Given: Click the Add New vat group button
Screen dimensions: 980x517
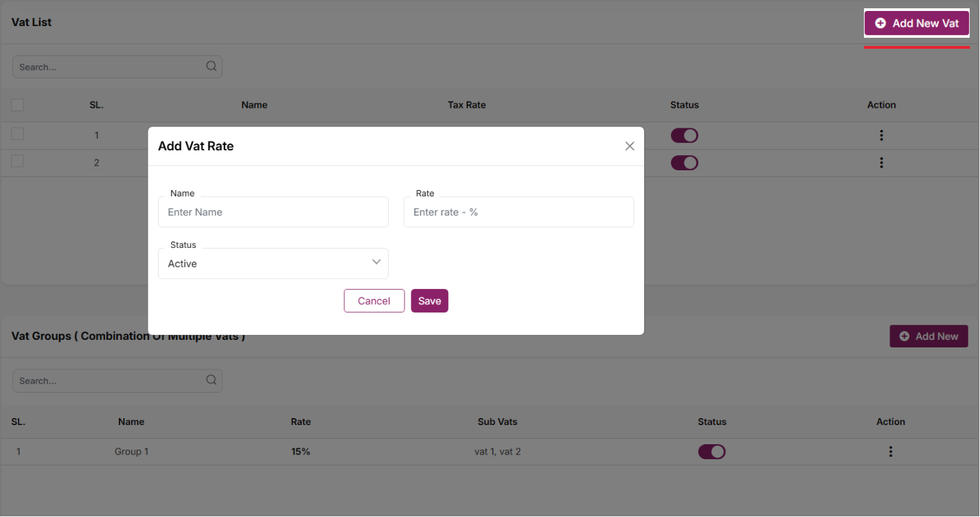Looking at the screenshot, I should pos(928,336).
